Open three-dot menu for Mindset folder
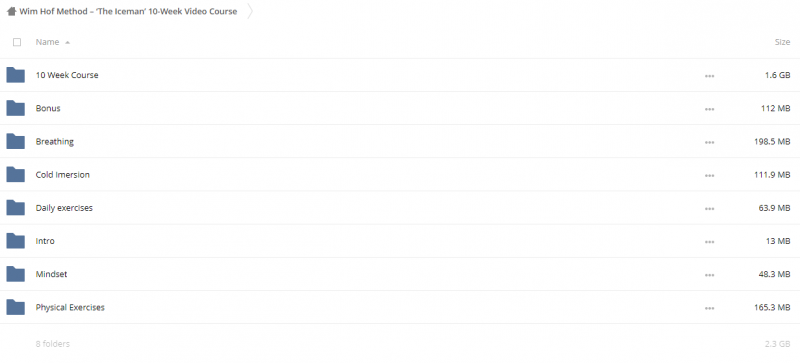This screenshot has width=800, height=363. point(709,275)
